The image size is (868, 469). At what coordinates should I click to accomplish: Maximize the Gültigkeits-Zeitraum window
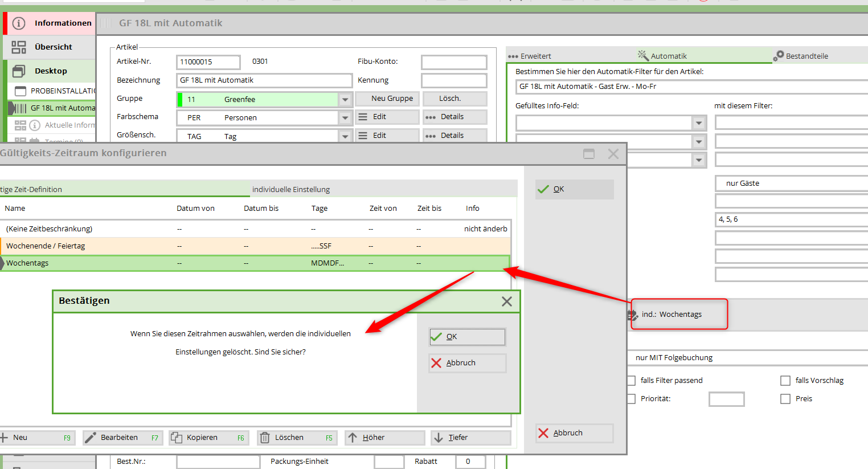coord(589,154)
